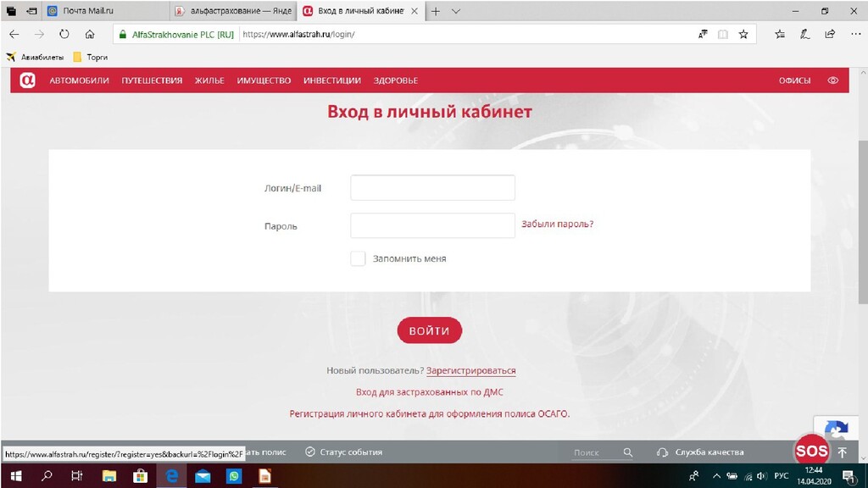
Task: Open Торги bookmarks folder
Action: tap(90, 57)
